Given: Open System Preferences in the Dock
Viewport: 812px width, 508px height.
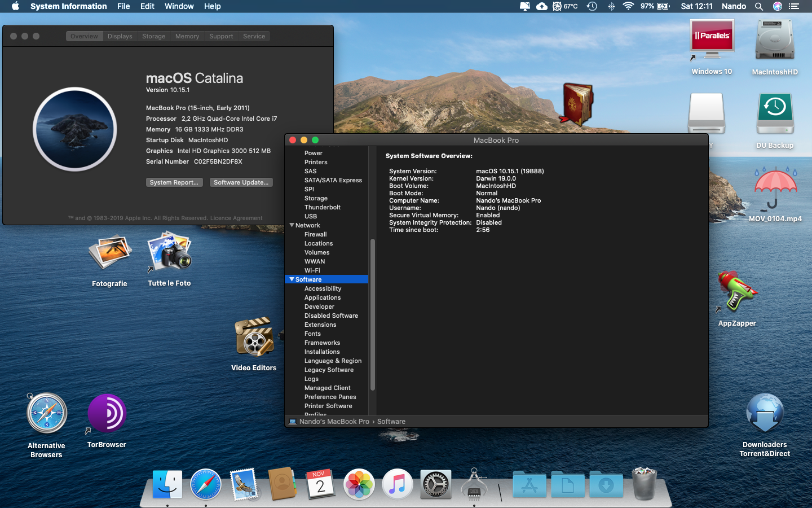Looking at the screenshot, I should [x=436, y=484].
